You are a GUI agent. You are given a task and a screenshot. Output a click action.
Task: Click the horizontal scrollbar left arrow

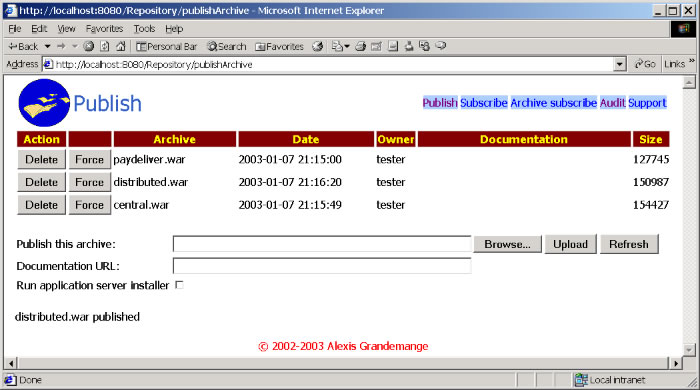coord(11,363)
